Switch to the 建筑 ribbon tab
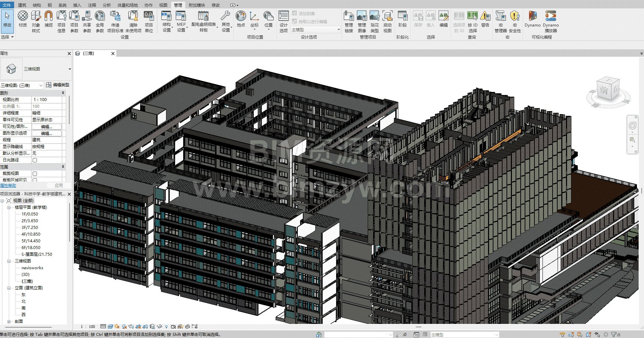This screenshot has height=338, width=644. [22, 5]
